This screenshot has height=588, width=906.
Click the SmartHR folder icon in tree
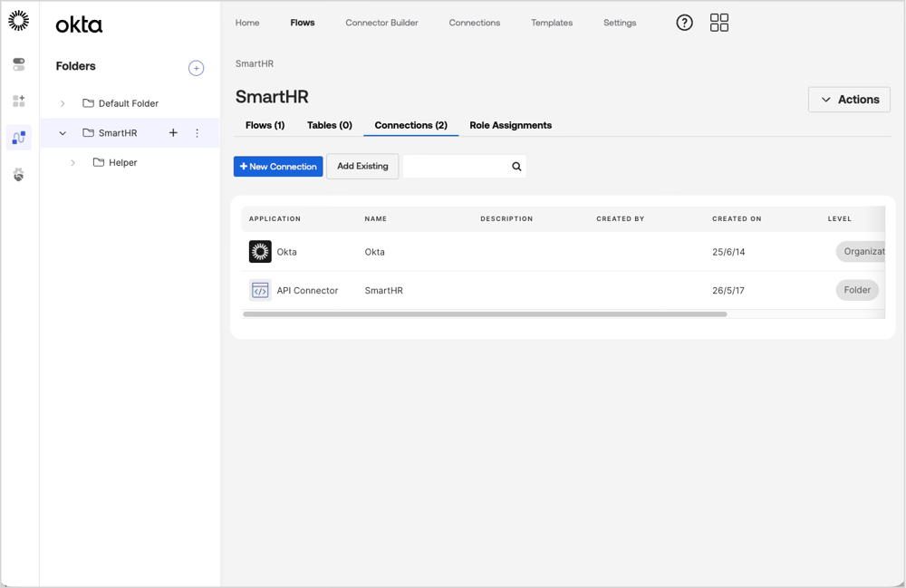(x=89, y=133)
